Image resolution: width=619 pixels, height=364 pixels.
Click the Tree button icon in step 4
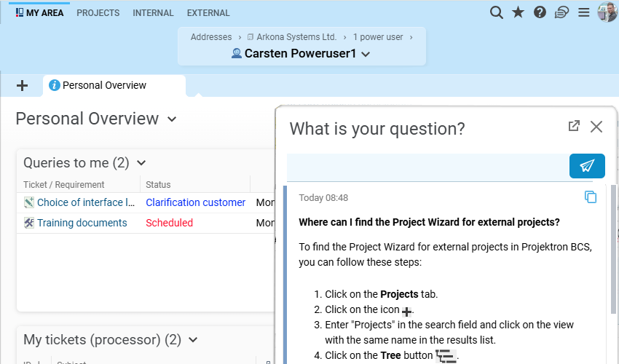click(446, 356)
